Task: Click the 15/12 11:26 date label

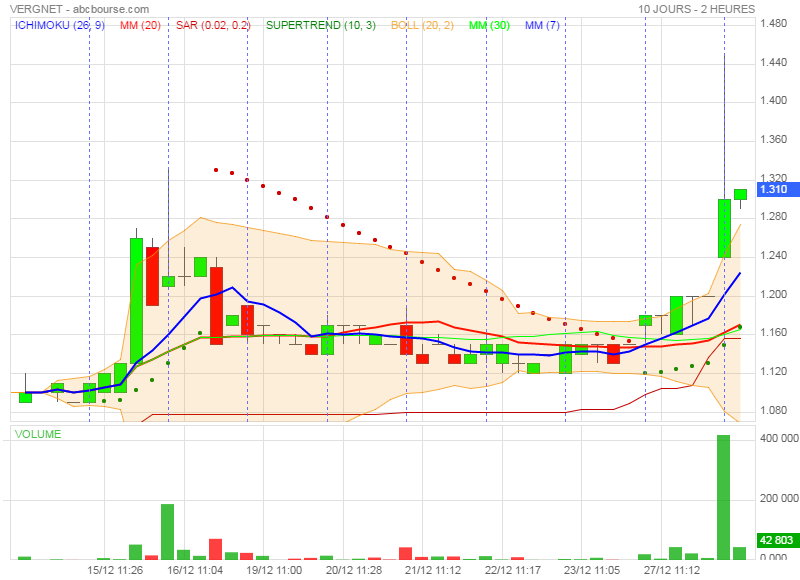Action: [115, 570]
